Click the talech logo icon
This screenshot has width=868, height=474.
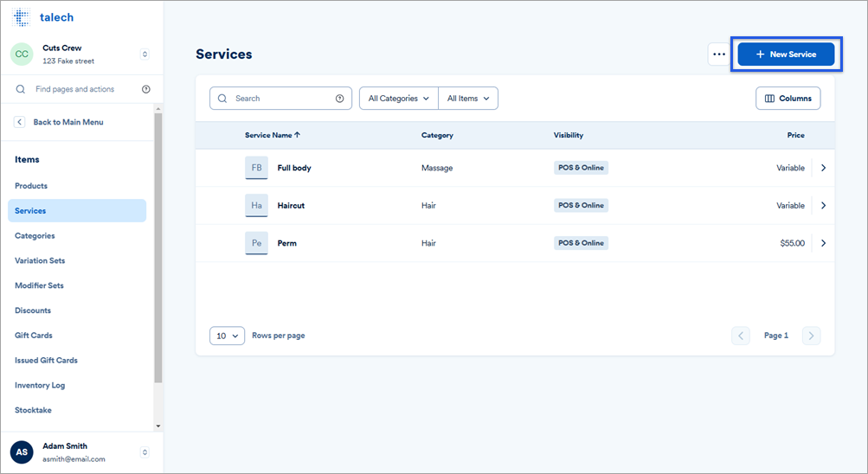[21, 17]
